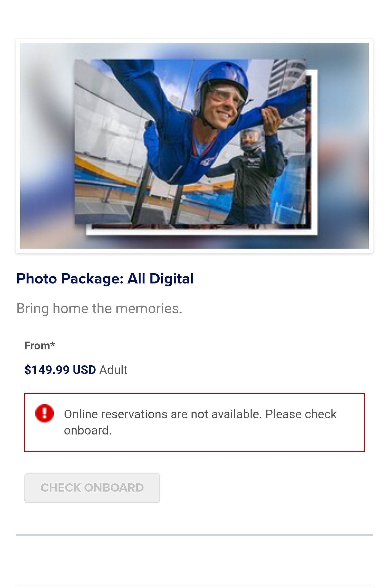This screenshot has width=389, height=588.
Task: Click the From* label above the price
Action: click(40, 346)
